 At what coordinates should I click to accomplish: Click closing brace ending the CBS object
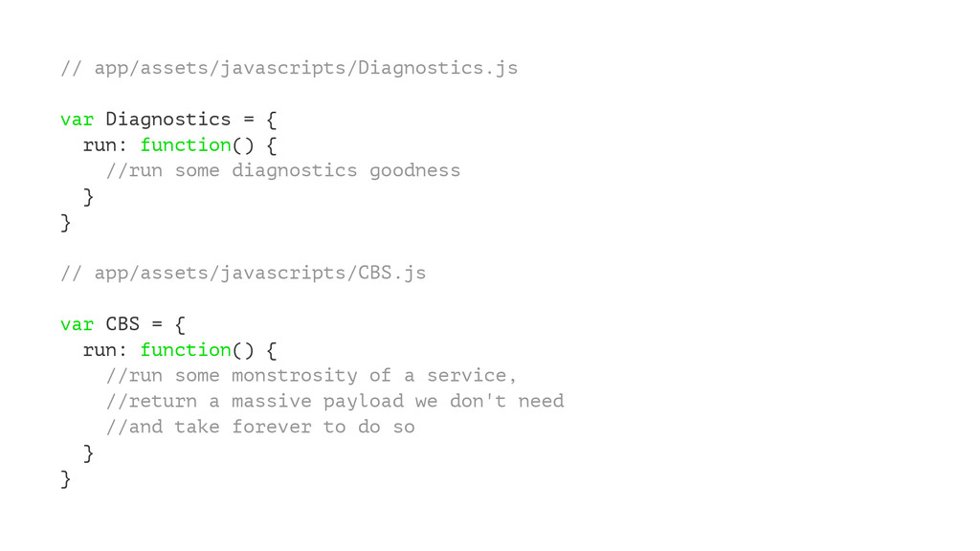(x=66, y=478)
